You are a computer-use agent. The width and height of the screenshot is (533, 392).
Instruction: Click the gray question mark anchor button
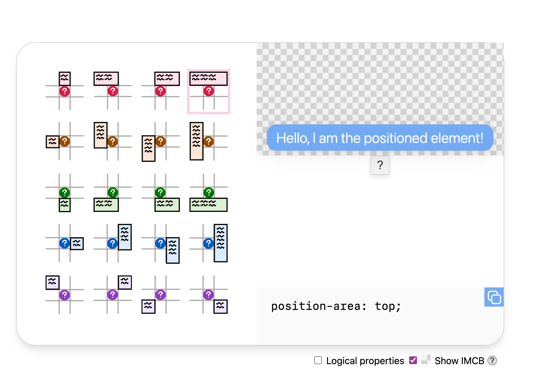click(x=380, y=165)
